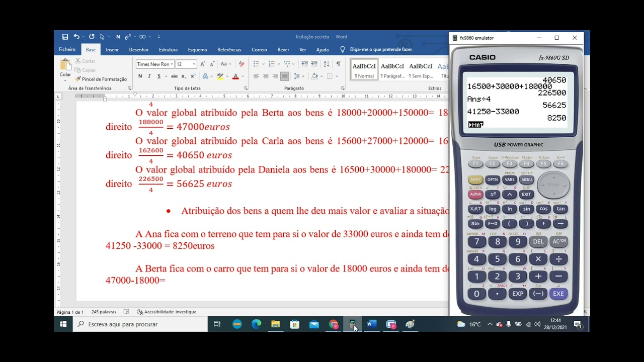
Task: Increase the font size with the grow font icon
Action: tap(202, 64)
